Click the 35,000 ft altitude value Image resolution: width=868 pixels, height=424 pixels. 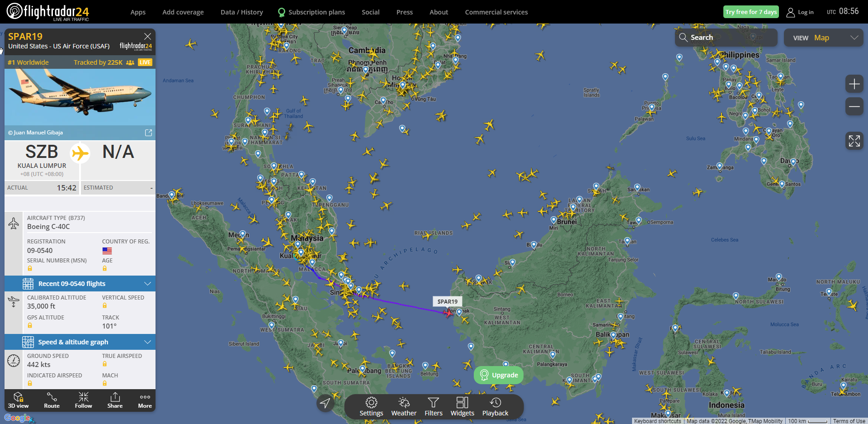[x=41, y=306]
